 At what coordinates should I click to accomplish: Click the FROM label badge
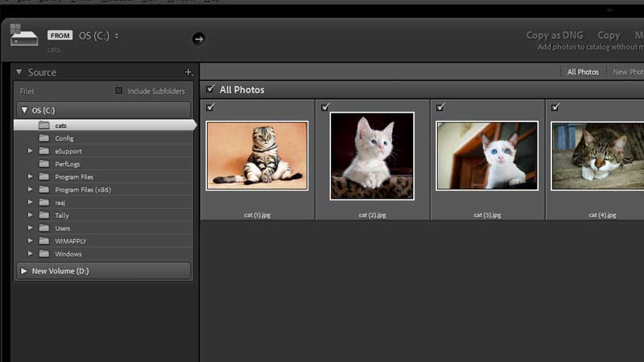coord(60,35)
